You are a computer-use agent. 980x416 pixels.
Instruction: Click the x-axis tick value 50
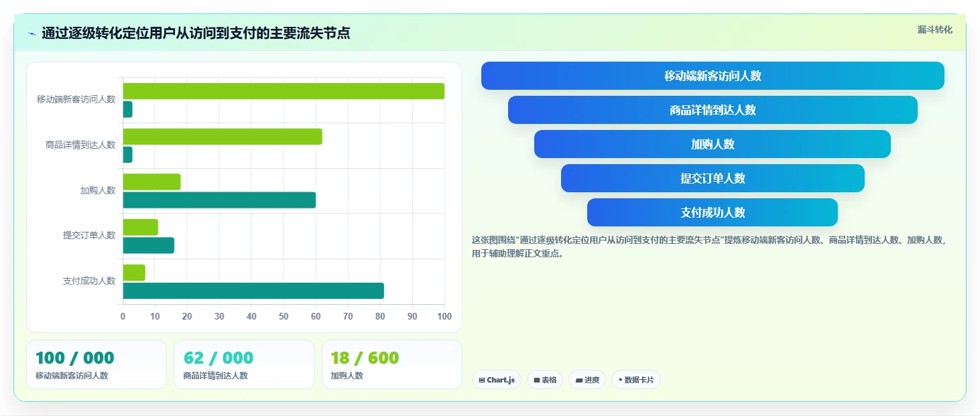point(284,316)
